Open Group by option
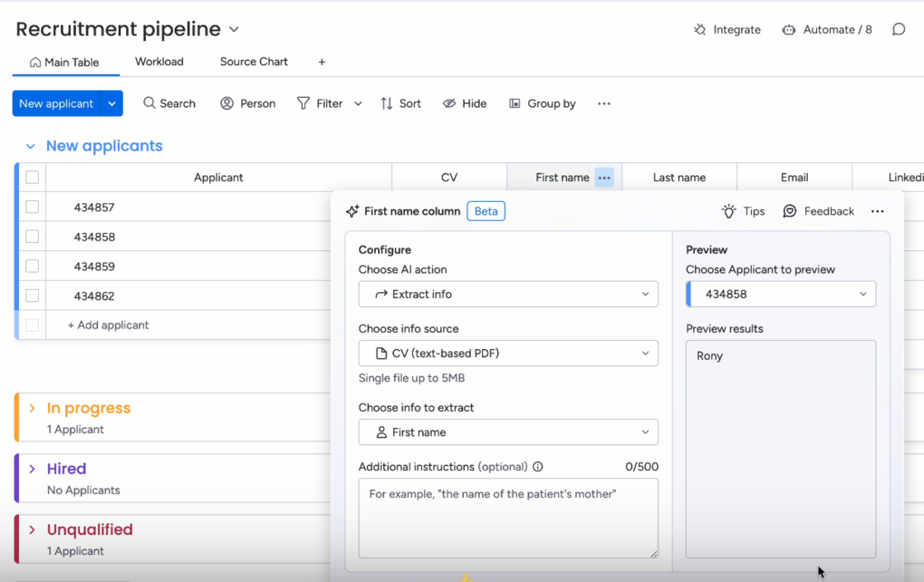Screen dimensions: 924x582 [x=542, y=103]
